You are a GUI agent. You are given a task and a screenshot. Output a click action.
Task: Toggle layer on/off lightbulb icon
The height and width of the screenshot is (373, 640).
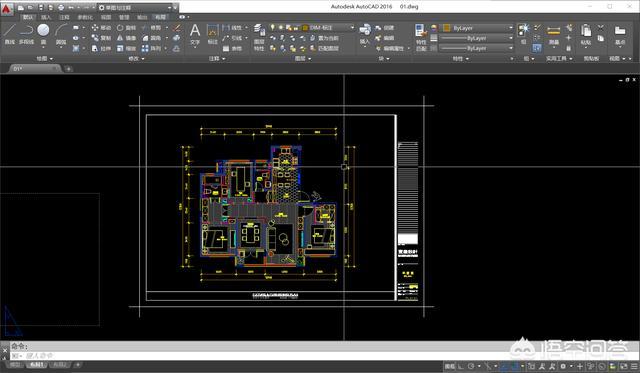(272, 27)
